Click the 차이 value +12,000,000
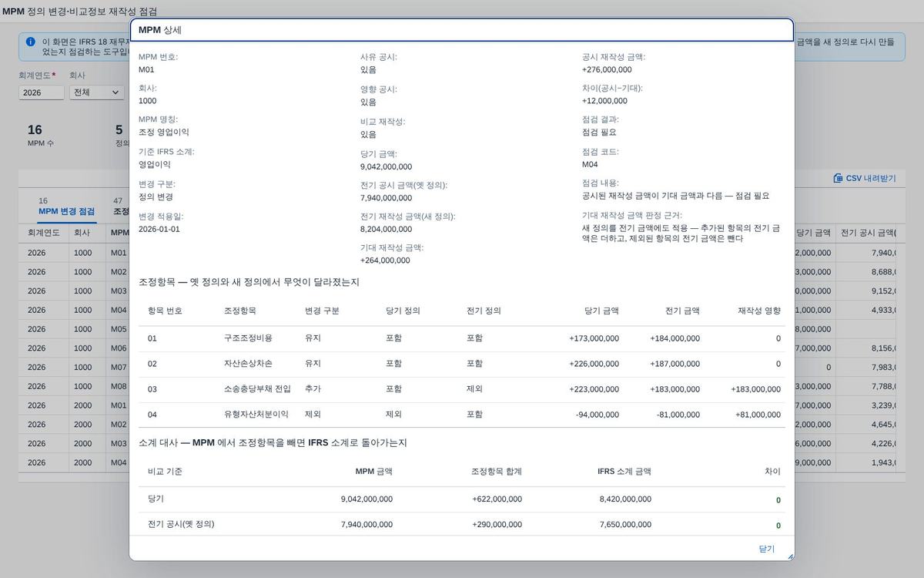This screenshot has width=924, height=578. click(604, 101)
